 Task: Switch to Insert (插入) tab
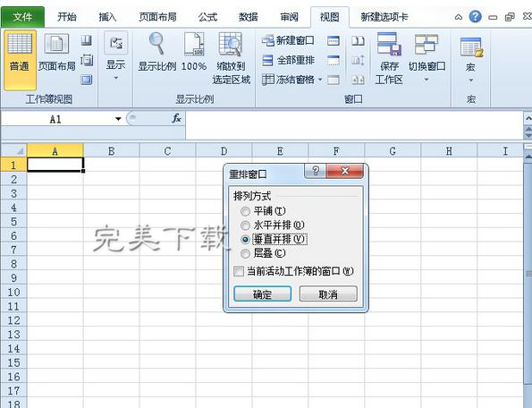coord(107,17)
